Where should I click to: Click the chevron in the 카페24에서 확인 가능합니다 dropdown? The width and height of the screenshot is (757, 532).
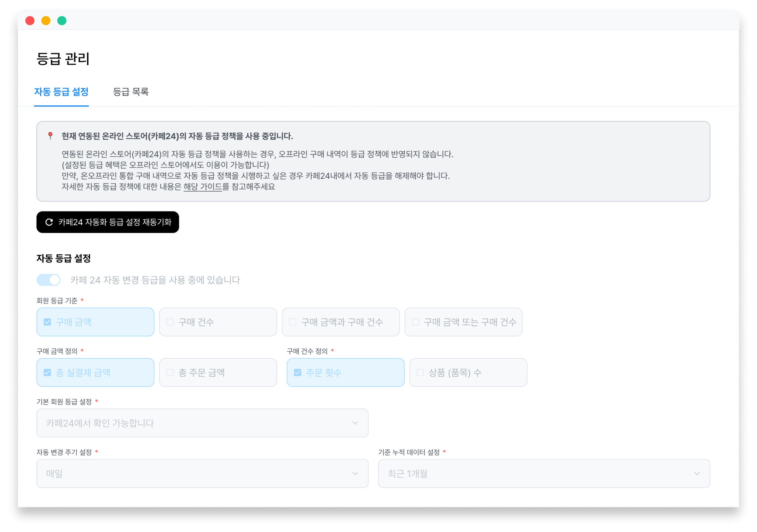coord(355,423)
